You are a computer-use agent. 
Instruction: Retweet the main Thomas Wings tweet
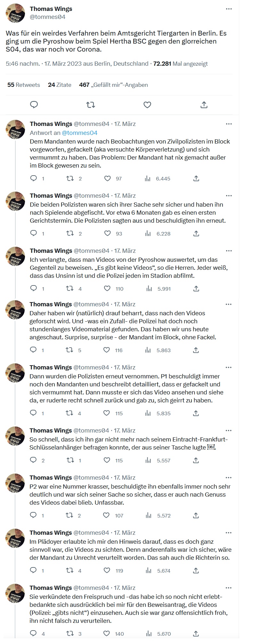click(x=91, y=105)
